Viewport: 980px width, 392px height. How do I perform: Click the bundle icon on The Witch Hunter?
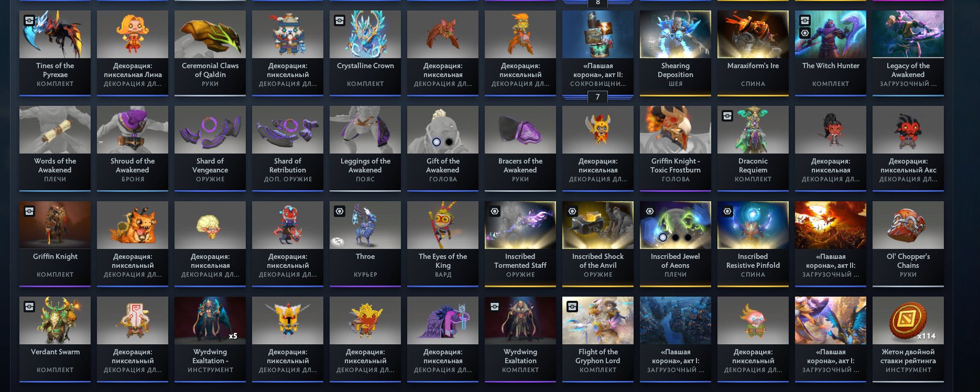click(x=805, y=20)
